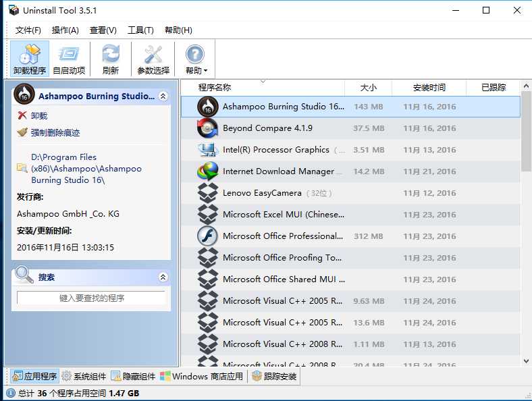The height and width of the screenshot is (401, 532).
Task: Select Lenovo EasyCamera name
Action: pos(262,193)
